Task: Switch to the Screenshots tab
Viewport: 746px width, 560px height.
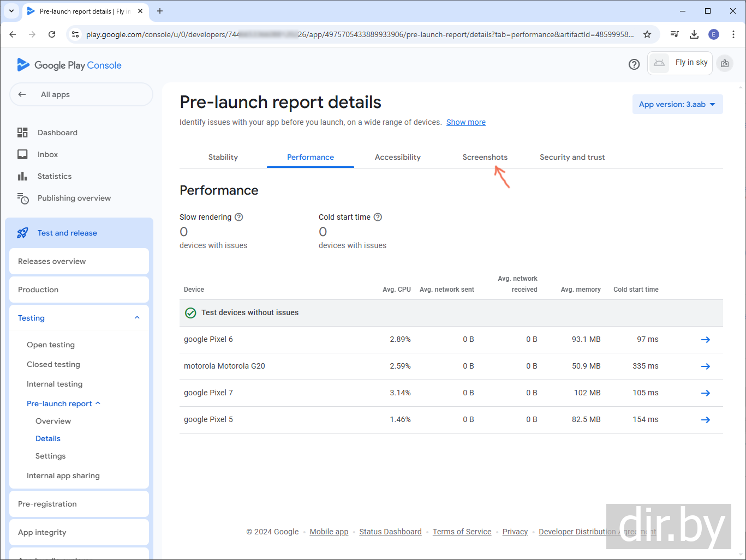Action: tap(485, 157)
